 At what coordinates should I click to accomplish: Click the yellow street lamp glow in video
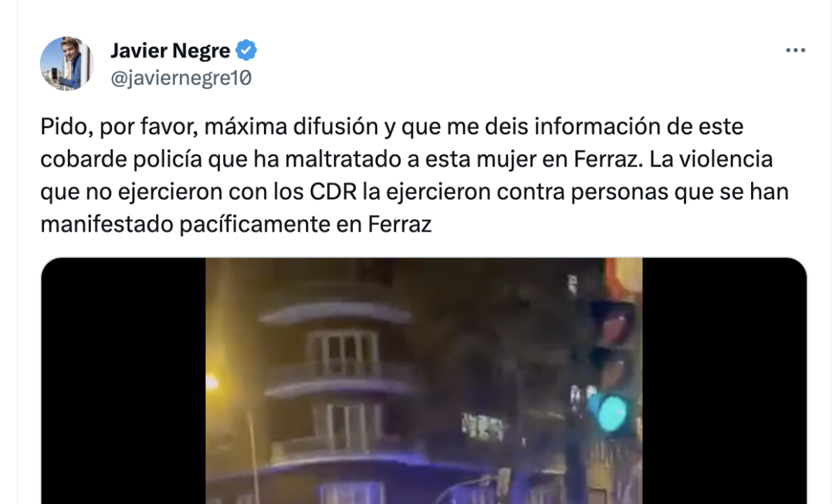[211, 382]
